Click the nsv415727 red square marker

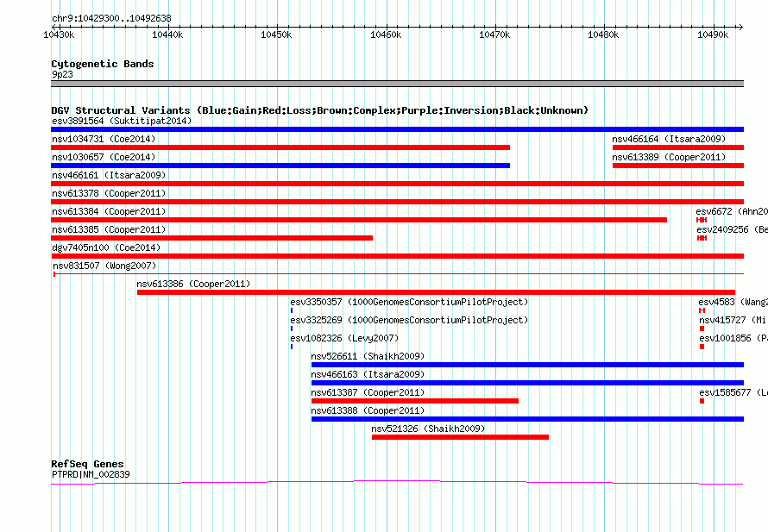(x=702, y=329)
